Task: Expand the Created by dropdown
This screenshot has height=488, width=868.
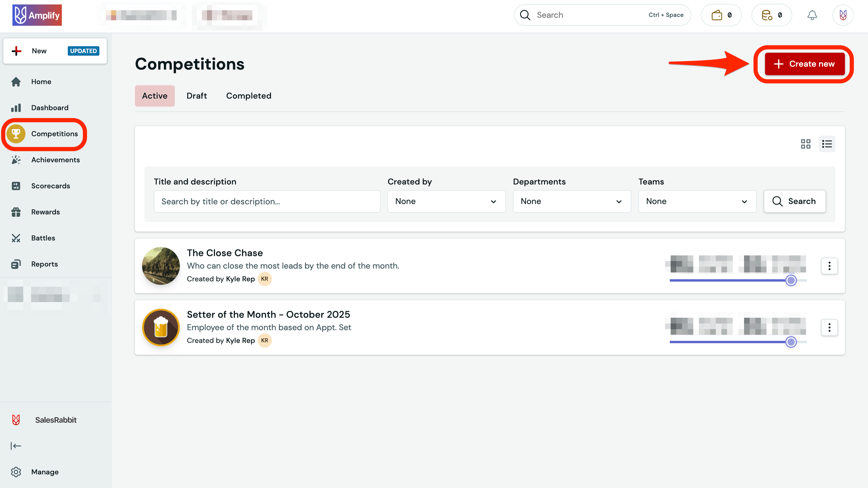Action: click(446, 201)
